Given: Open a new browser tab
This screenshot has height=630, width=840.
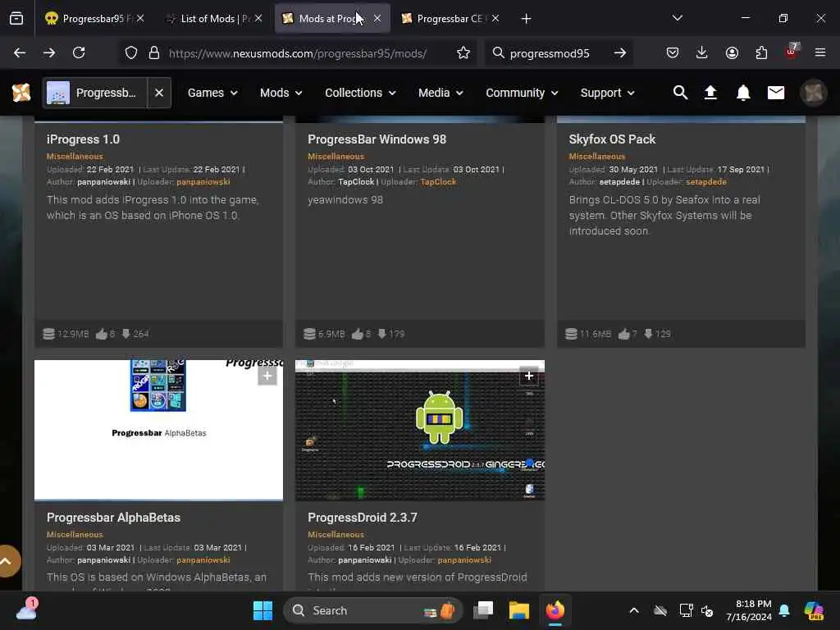Looking at the screenshot, I should (526, 19).
